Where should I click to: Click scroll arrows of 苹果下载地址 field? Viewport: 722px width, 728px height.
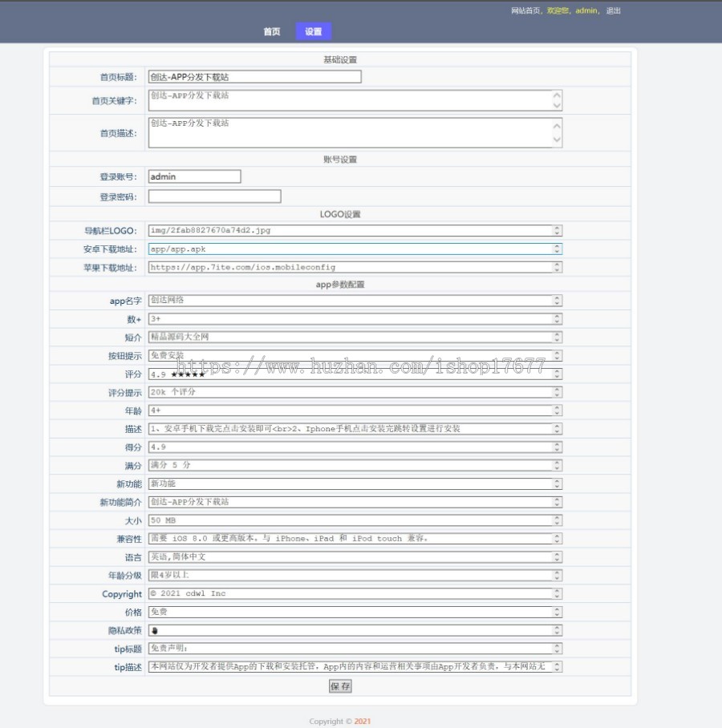(557, 268)
